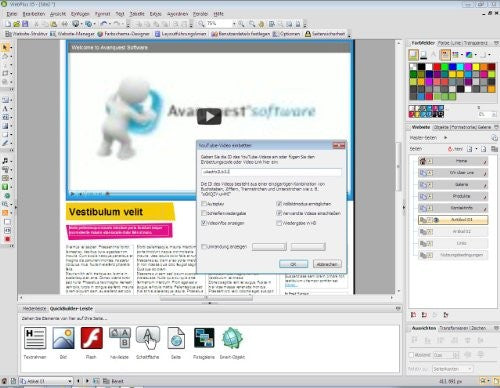This screenshot has width=500, height=388.
Task: Click the line color icon in Farbfelder panel
Action: pyautogui.click(x=423, y=54)
